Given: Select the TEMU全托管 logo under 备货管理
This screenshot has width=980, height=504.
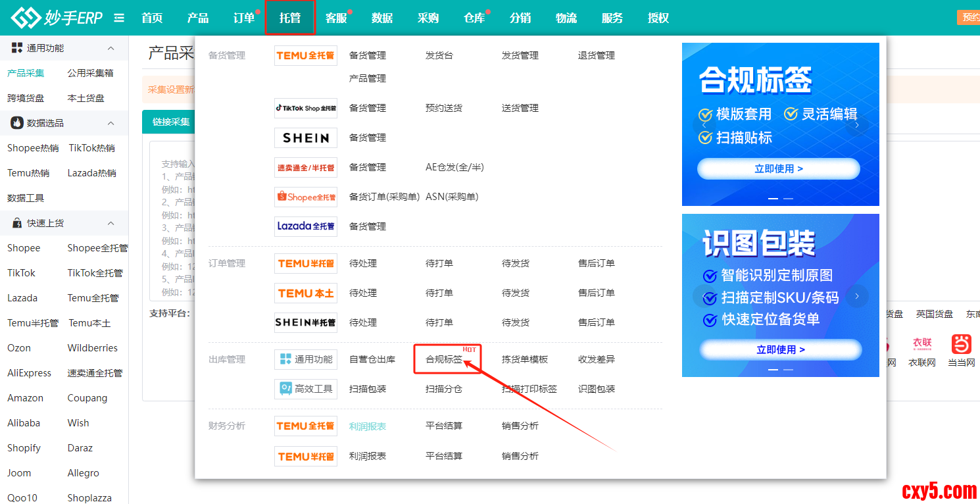Looking at the screenshot, I should pyautogui.click(x=305, y=55).
